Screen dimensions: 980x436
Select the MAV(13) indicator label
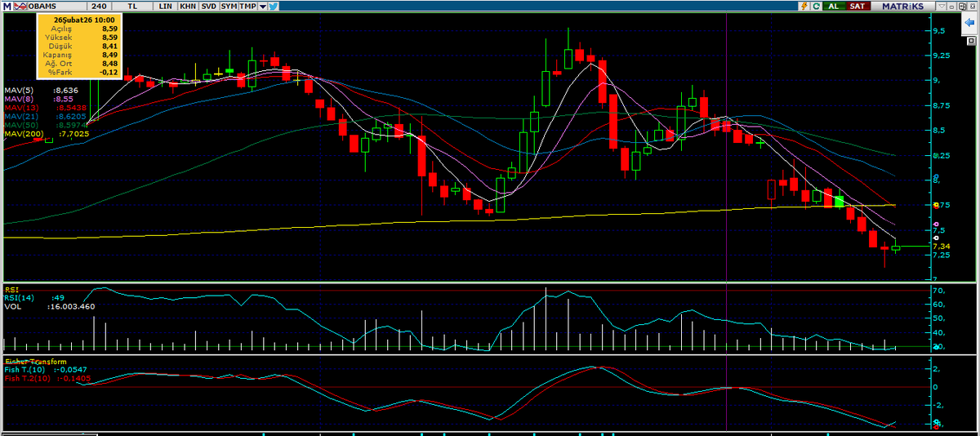[20, 108]
